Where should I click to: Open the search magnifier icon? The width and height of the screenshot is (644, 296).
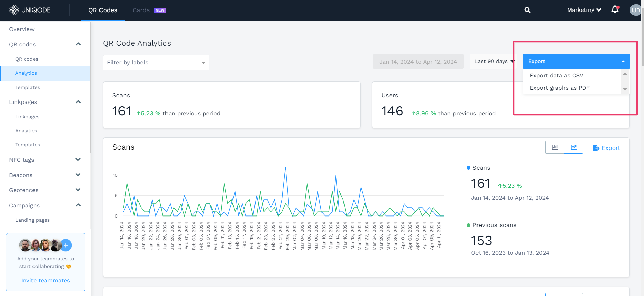[x=527, y=10]
